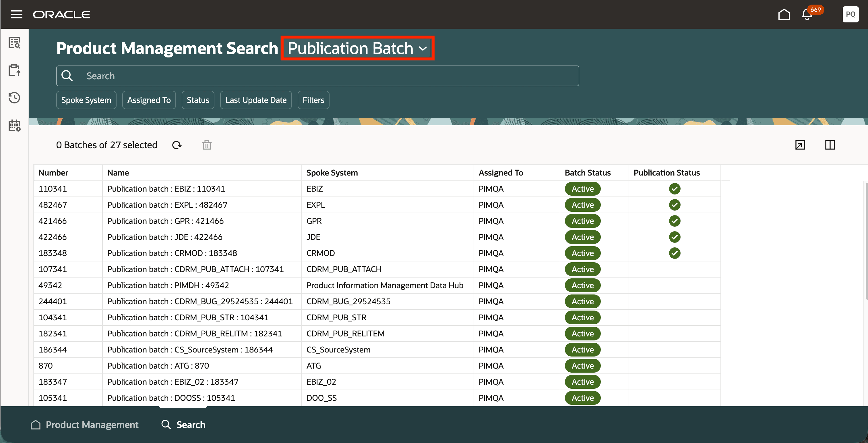
Task: Click the magnifier icon in search box
Action: pos(67,76)
